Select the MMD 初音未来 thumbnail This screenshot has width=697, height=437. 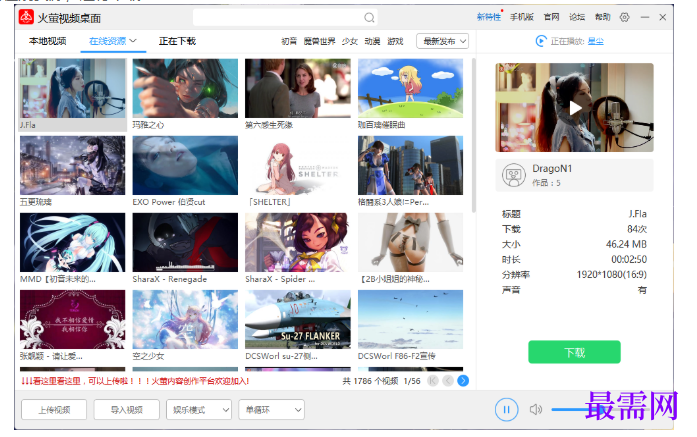pos(72,242)
